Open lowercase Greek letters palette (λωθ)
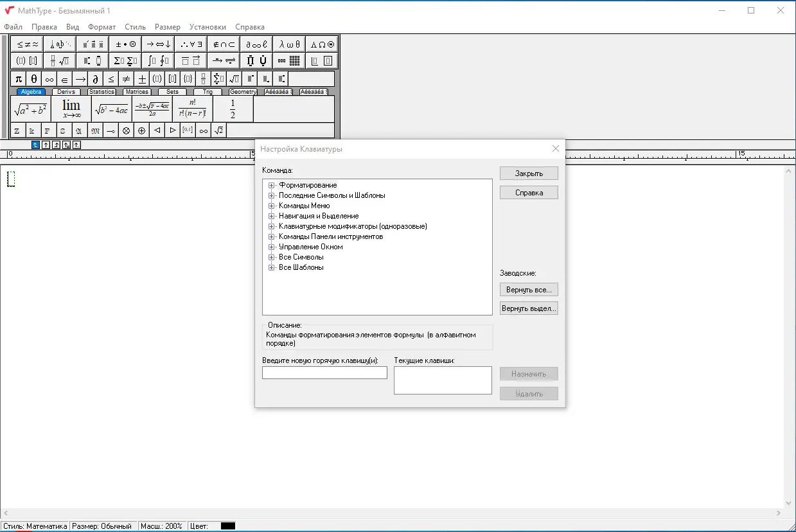 pyautogui.click(x=289, y=44)
